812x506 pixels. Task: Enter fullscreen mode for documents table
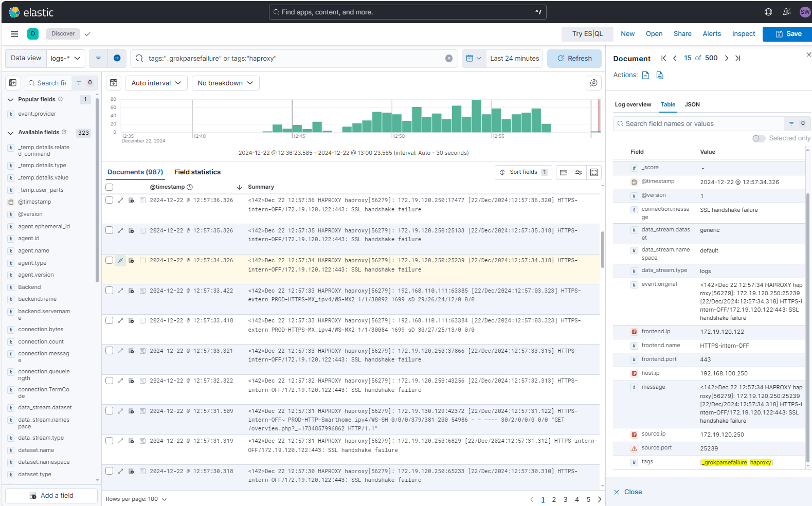(594, 172)
